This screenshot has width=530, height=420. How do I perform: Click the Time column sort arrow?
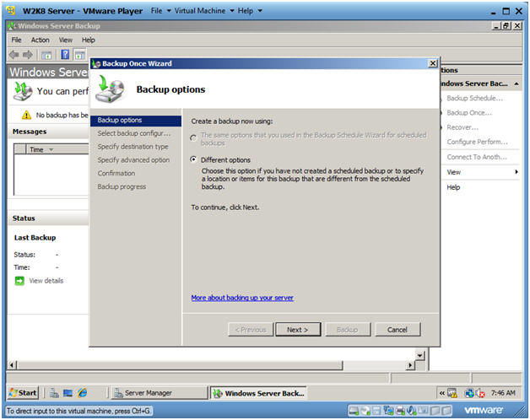coord(51,149)
